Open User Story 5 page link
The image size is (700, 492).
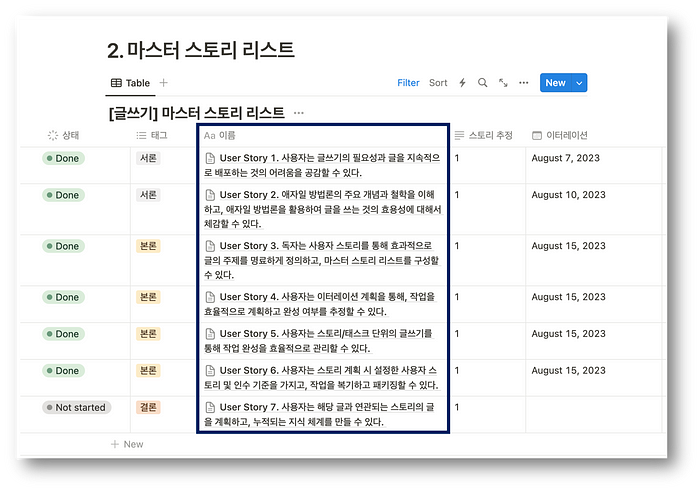(x=319, y=341)
